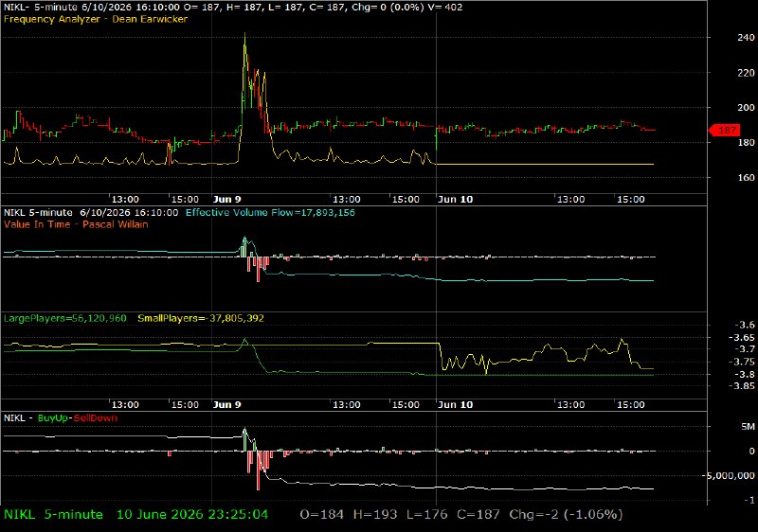Click Chg=-2 (-1.06%) in the status bar

point(566,515)
